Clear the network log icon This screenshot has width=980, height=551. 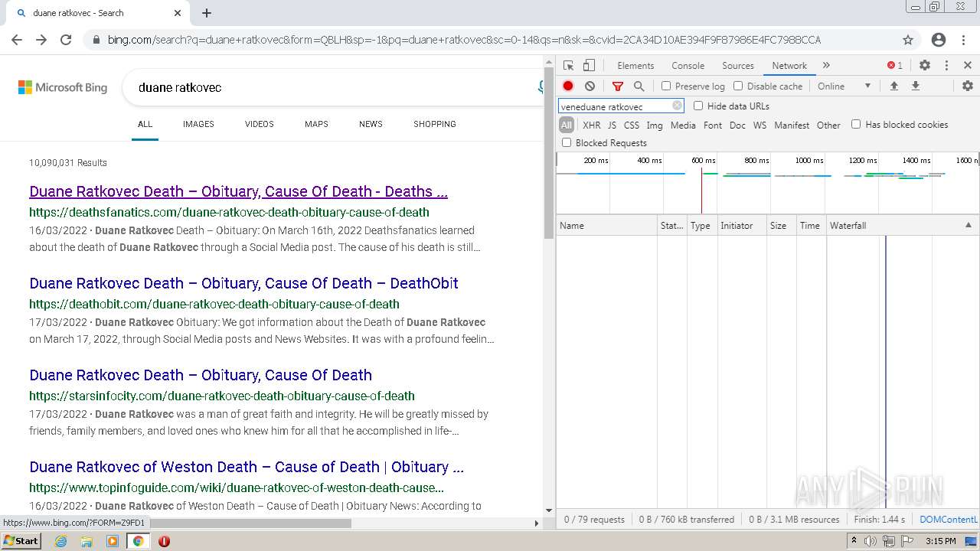[x=590, y=86]
